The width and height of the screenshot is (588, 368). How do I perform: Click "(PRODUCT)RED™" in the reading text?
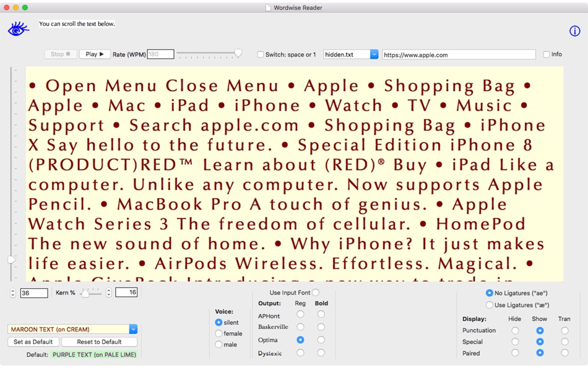(x=111, y=165)
